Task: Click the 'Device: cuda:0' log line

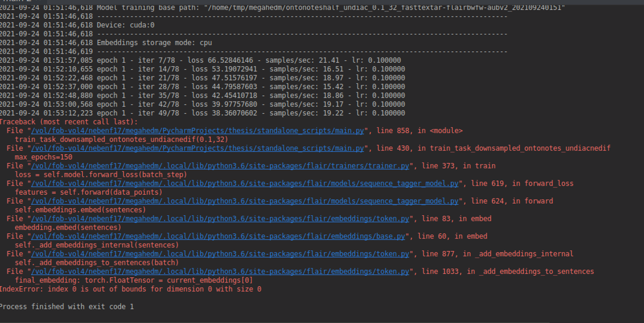Action: click(77, 25)
